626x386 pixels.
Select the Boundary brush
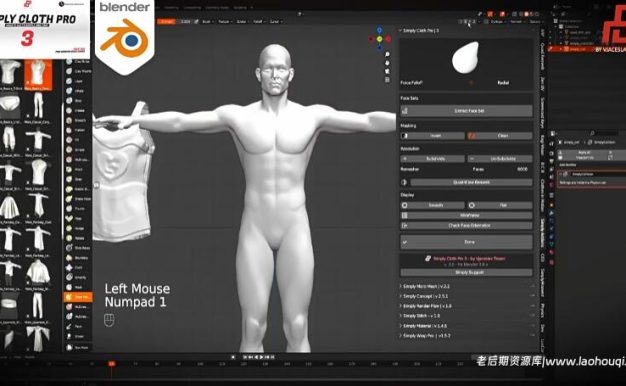pyautogui.click(x=78, y=257)
